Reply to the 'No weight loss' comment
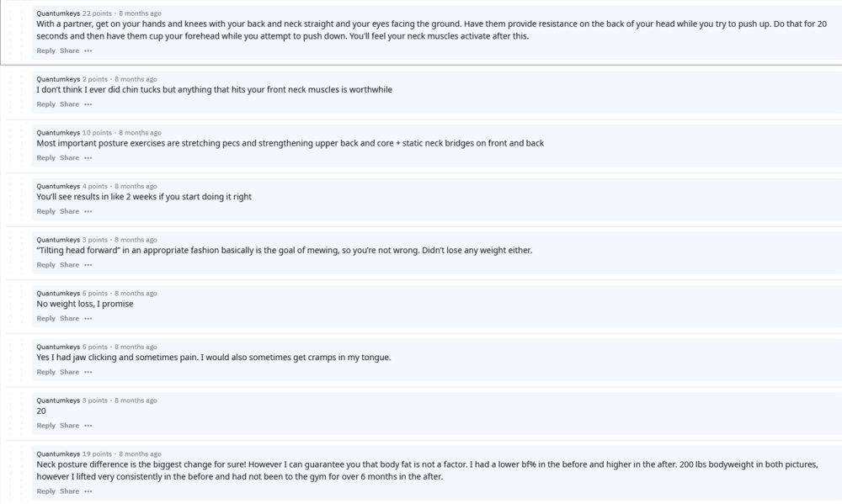The image size is (842, 504). (x=45, y=318)
